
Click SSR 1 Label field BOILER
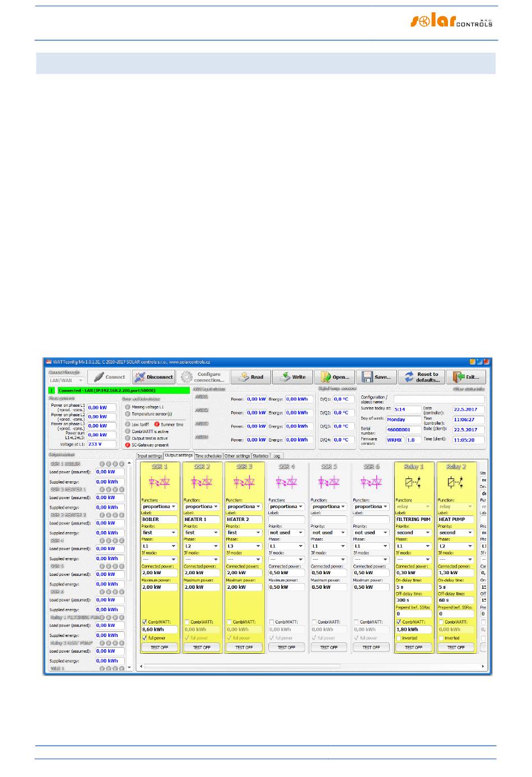tap(159, 519)
